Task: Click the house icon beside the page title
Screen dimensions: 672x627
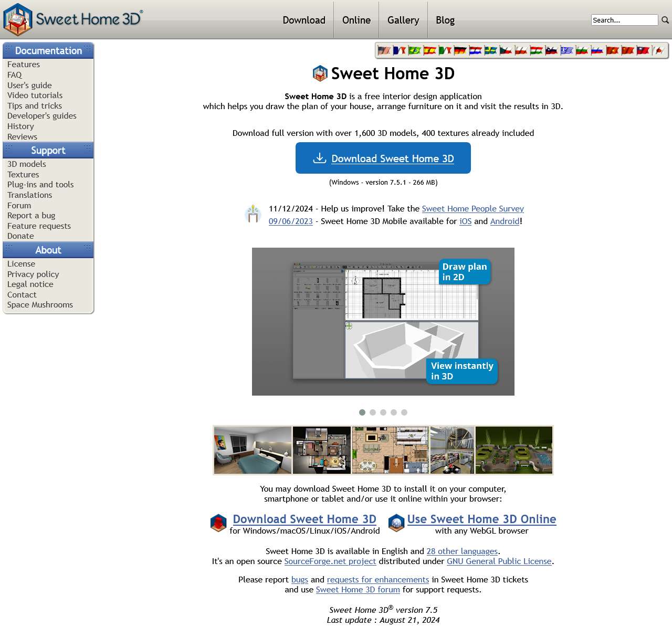Action: [x=320, y=73]
